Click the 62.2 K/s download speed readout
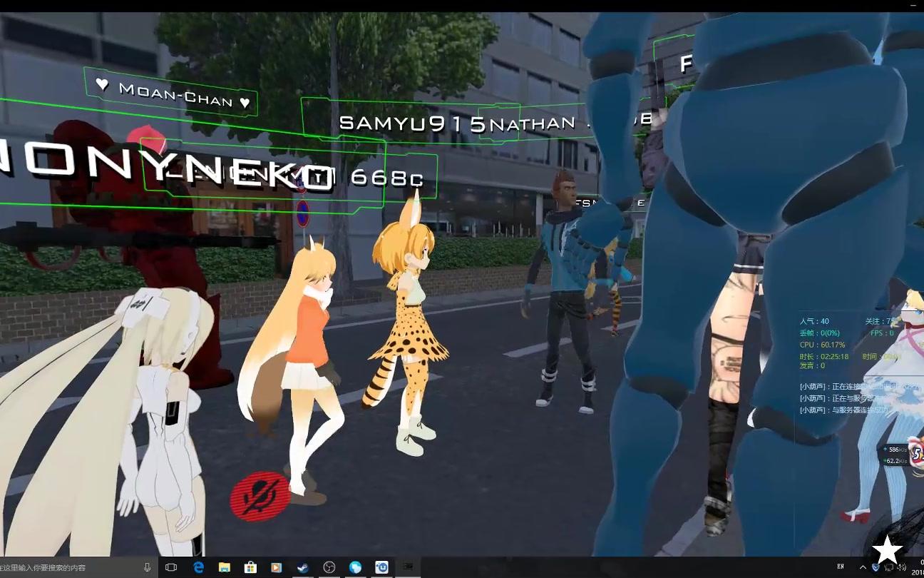This screenshot has height=578, width=924. click(895, 461)
